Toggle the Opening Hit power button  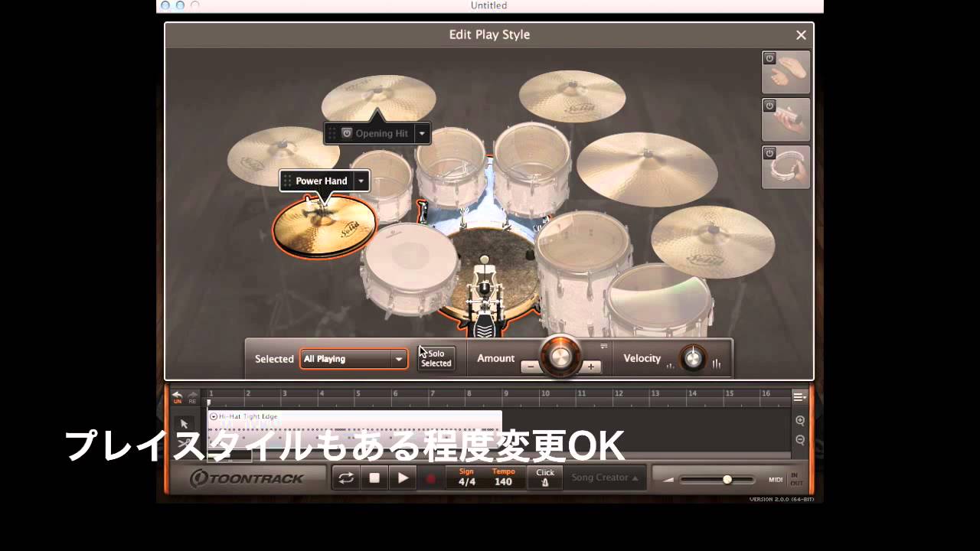point(346,133)
